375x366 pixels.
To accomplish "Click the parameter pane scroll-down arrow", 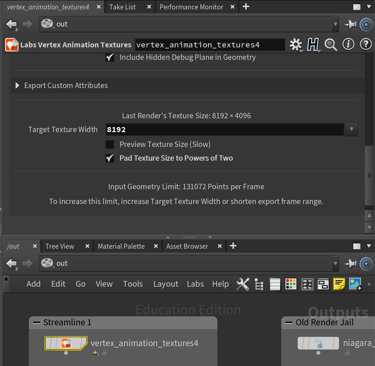I will coord(369,227).
